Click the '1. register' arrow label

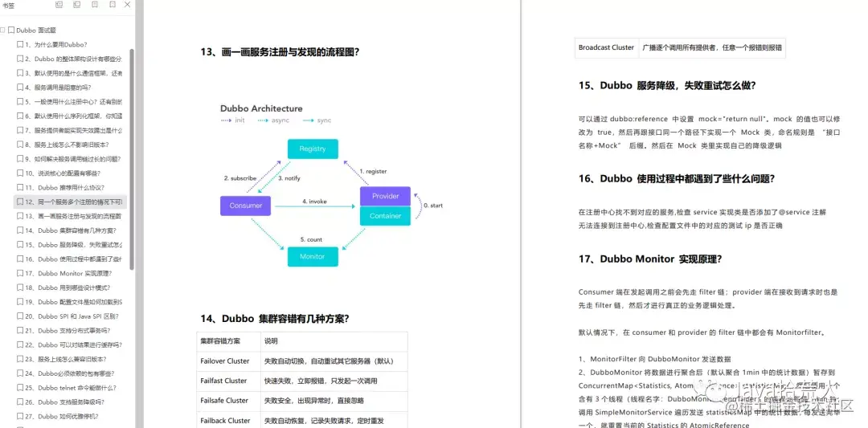click(373, 171)
